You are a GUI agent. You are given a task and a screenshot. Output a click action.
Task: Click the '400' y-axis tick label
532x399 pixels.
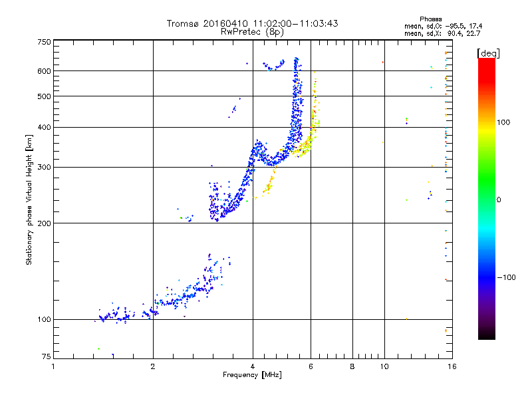point(44,128)
